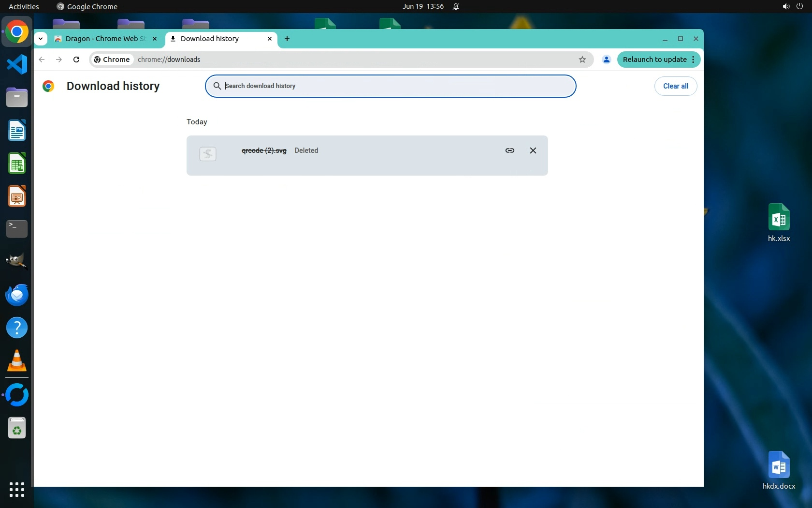This screenshot has width=812, height=508.
Task: Open system volume and power menu
Action: coord(792,6)
